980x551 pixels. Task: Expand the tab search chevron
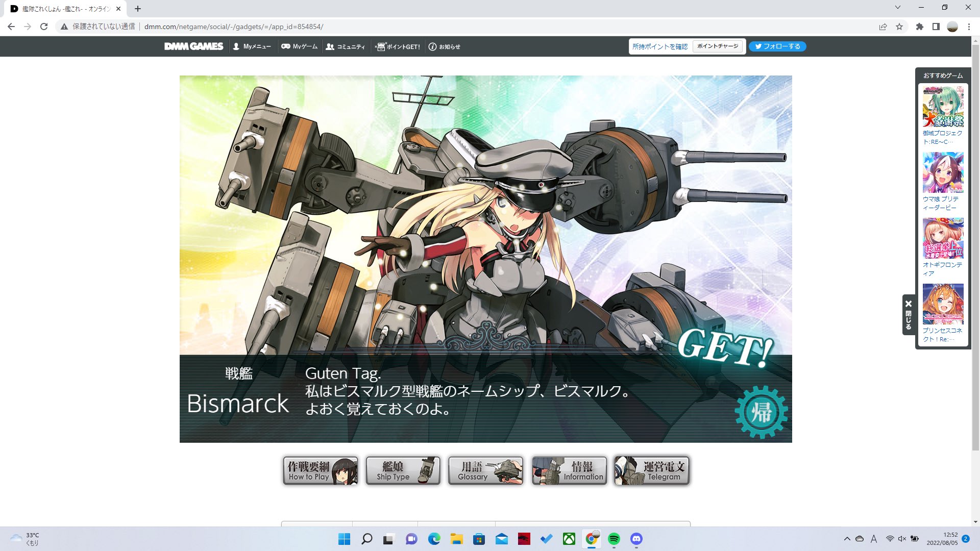coord(898,8)
